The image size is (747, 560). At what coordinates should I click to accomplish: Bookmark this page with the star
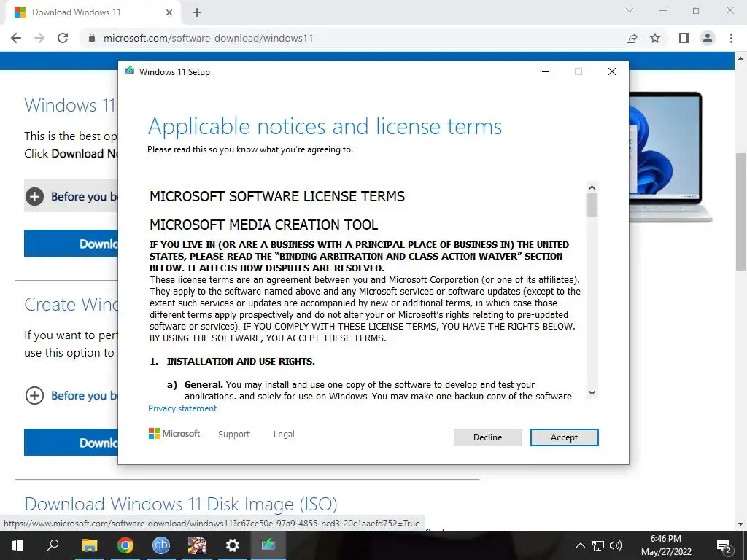(x=655, y=38)
